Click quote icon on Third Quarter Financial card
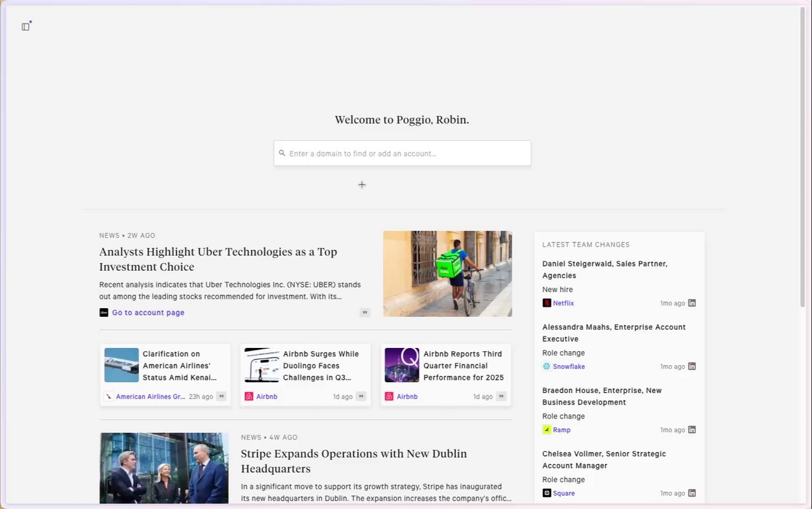This screenshot has height=509, width=812. (501, 396)
